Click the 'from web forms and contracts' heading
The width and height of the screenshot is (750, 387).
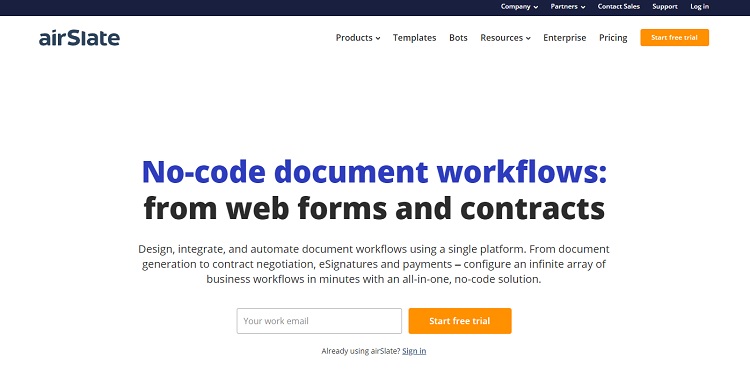375,209
